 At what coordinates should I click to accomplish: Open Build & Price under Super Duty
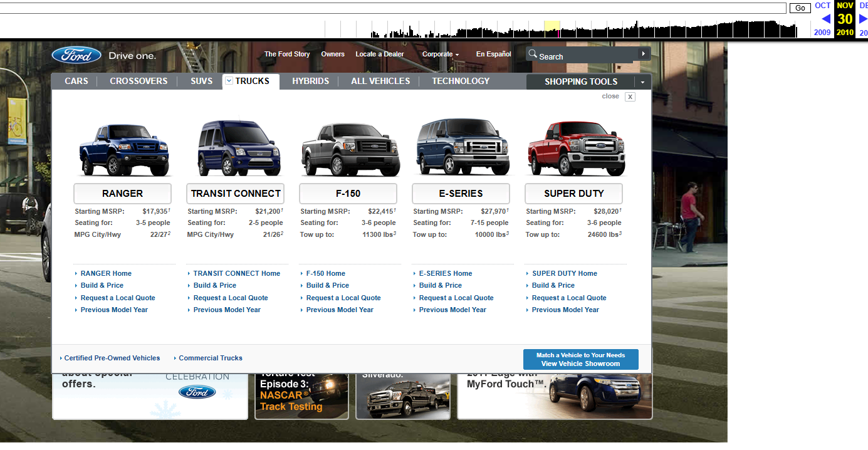[553, 285]
